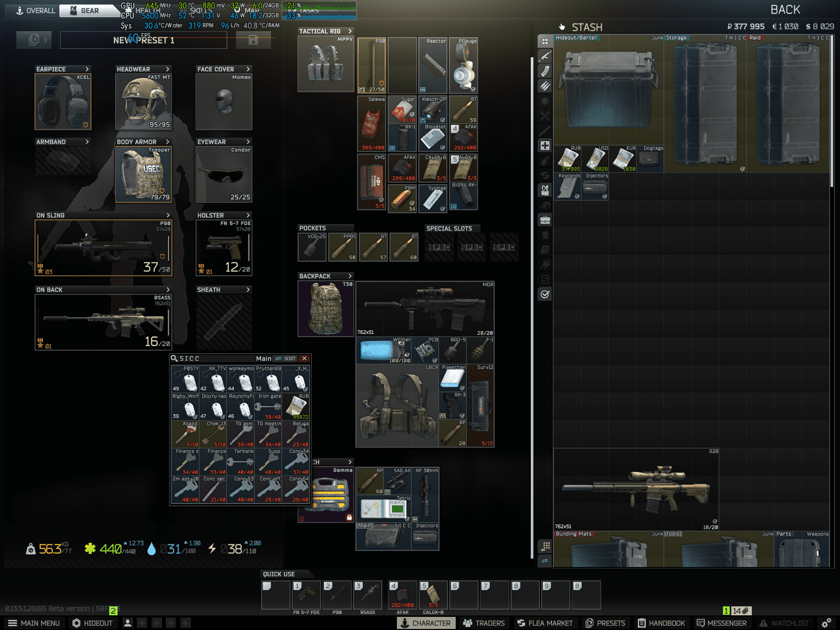This screenshot has width=840, height=630.
Task: Expand the BACKPACK slot chevron
Action: pos(350,276)
